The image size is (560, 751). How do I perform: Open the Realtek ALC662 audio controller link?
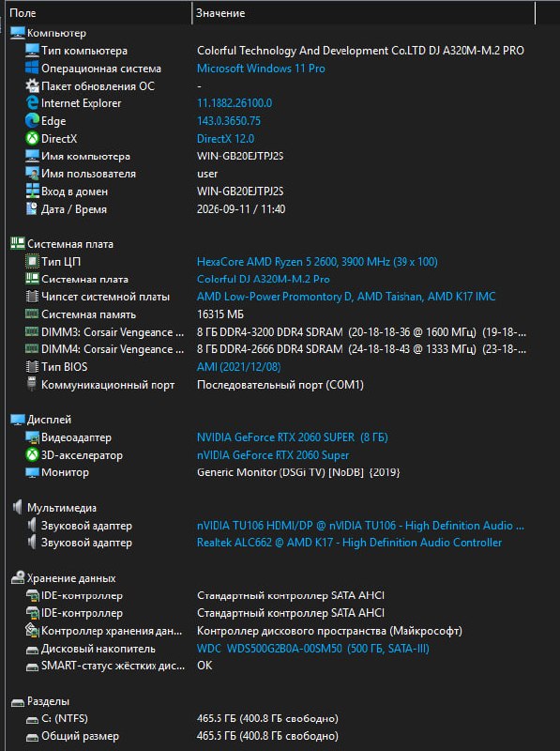coord(349,543)
